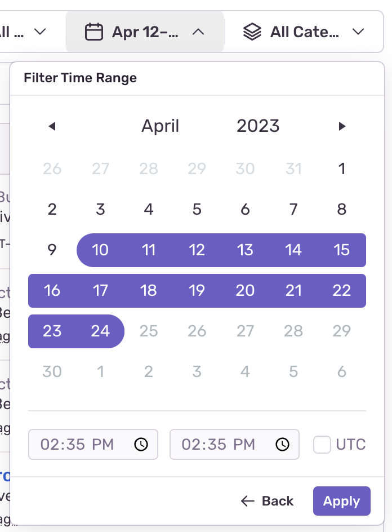Open end time clock picker icon
This screenshot has width=392, height=532.
pos(282,444)
